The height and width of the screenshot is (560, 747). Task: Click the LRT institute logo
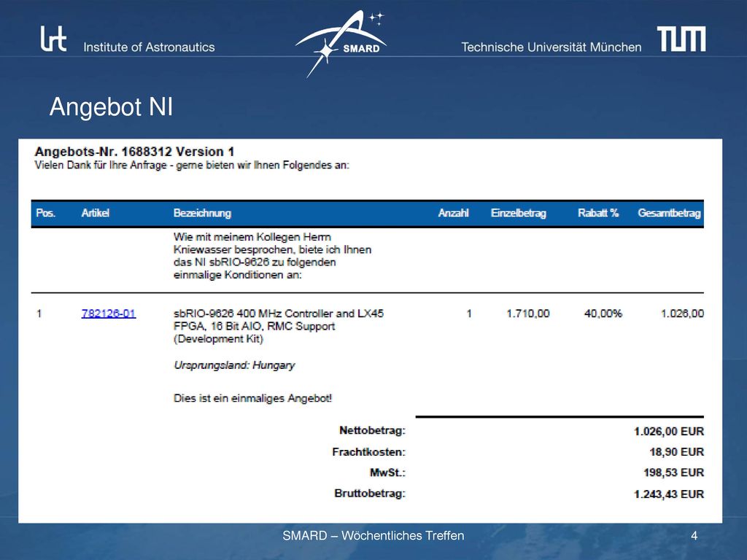pyautogui.click(x=53, y=39)
